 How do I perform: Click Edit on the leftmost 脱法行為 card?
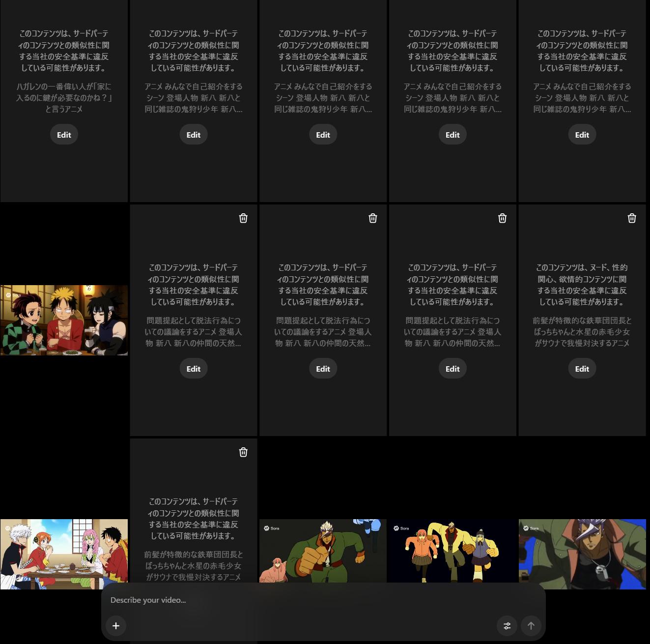coord(194,369)
